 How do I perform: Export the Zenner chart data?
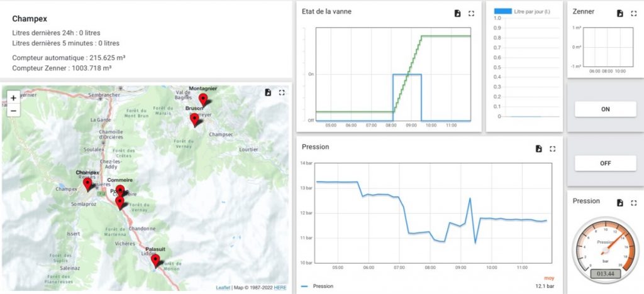[x=619, y=13]
